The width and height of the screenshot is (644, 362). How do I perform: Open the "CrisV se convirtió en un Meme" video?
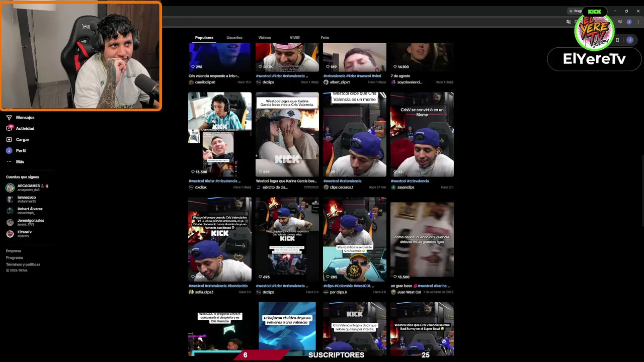coord(422,134)
